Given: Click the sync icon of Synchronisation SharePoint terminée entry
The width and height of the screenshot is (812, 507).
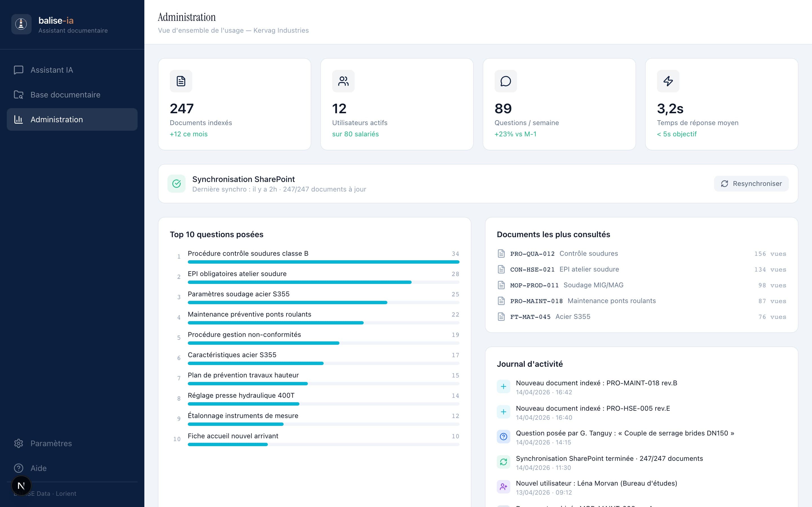Looking at the screenshot, I should [x=503, y=462].
